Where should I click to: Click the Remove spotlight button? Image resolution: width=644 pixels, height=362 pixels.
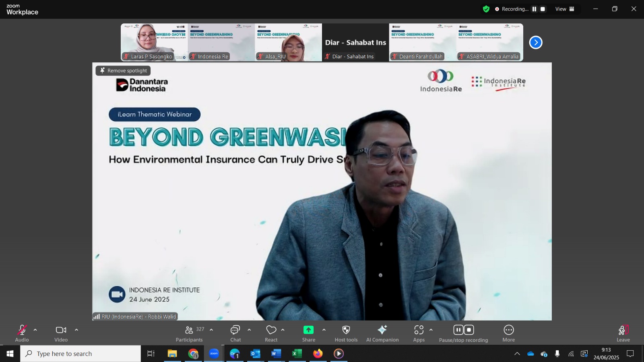point(123,71)
